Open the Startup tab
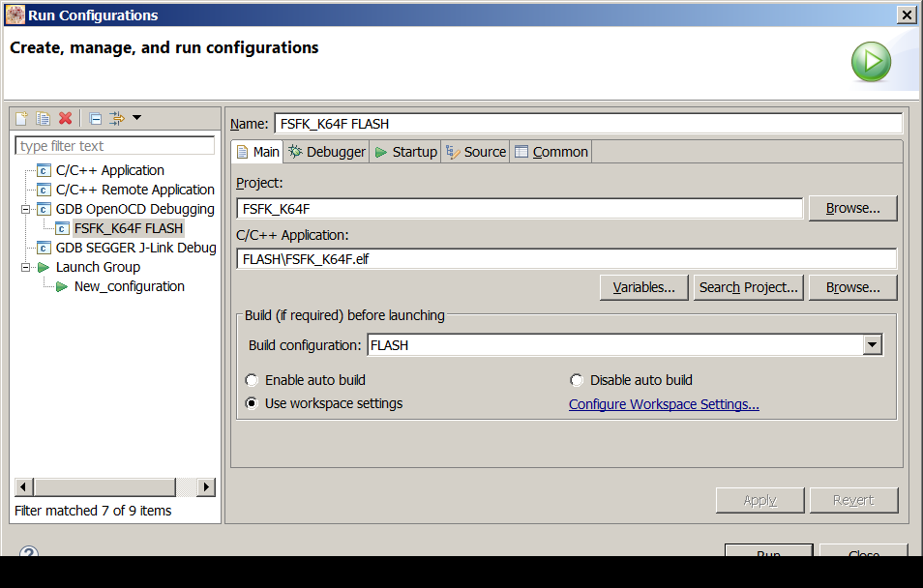The width and height of the screenshot is (923, 588). point(406,152)
